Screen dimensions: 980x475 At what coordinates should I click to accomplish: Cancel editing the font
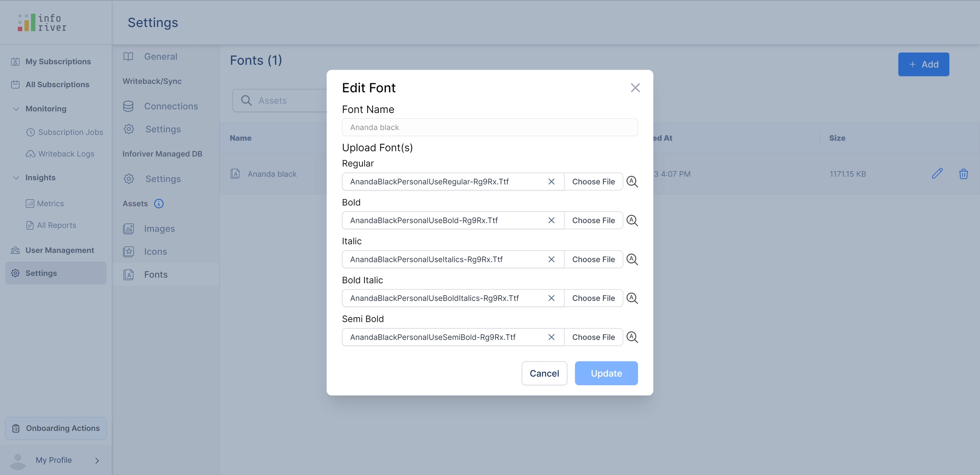click(x=544, y=373)
